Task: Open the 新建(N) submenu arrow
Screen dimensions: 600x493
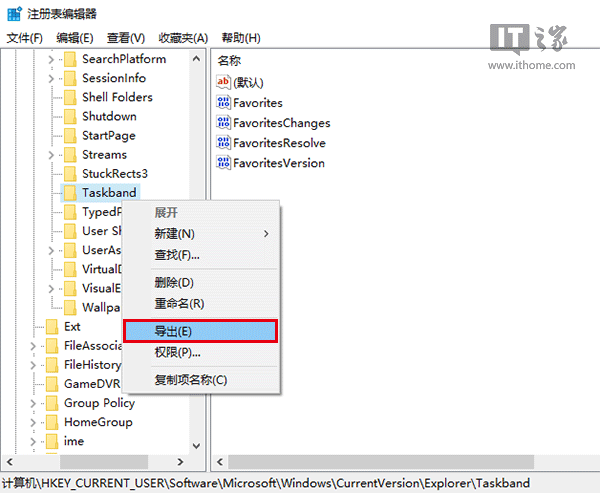Action: tap(266, 234)
